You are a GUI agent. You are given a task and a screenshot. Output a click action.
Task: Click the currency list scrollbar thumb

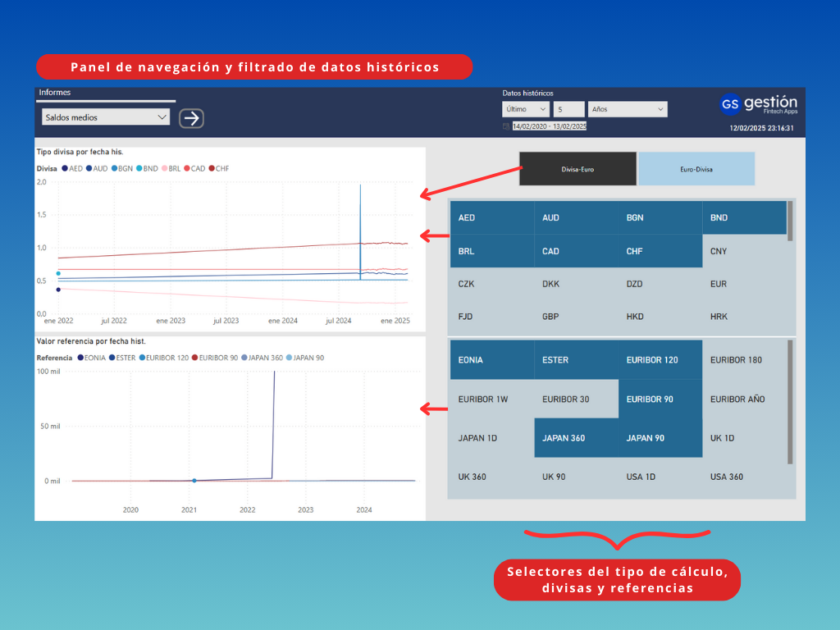[790, 220]
